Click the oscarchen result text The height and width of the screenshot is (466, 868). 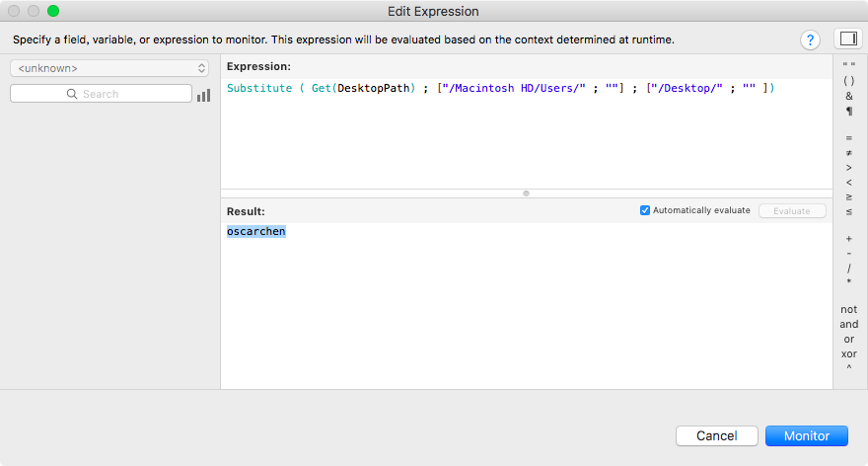pos(256,232)
